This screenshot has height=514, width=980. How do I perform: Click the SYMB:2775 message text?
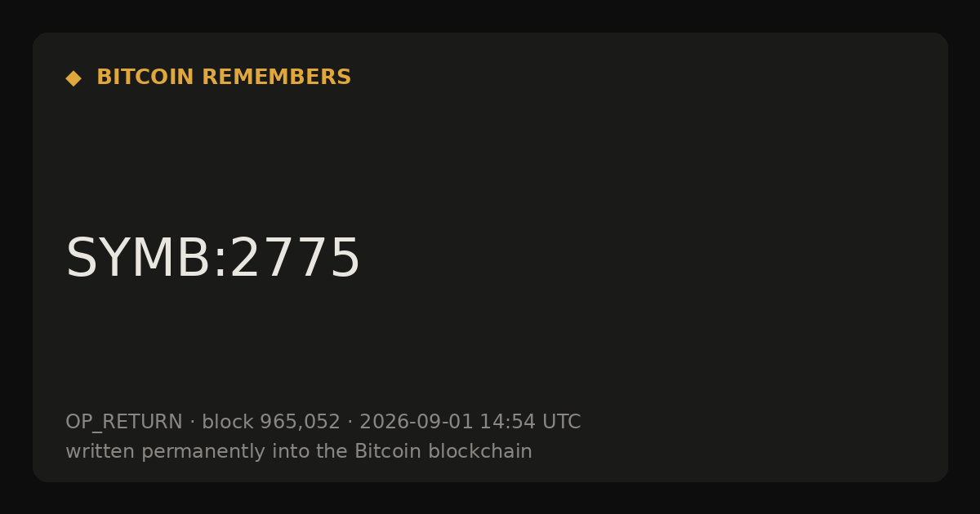click(212, 259)
